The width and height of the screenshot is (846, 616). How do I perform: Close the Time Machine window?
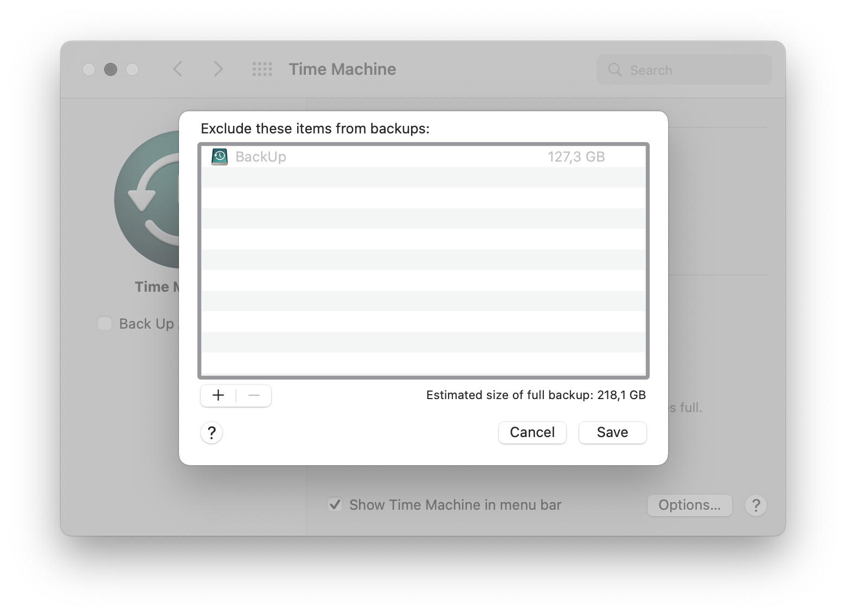click(89, 69)
